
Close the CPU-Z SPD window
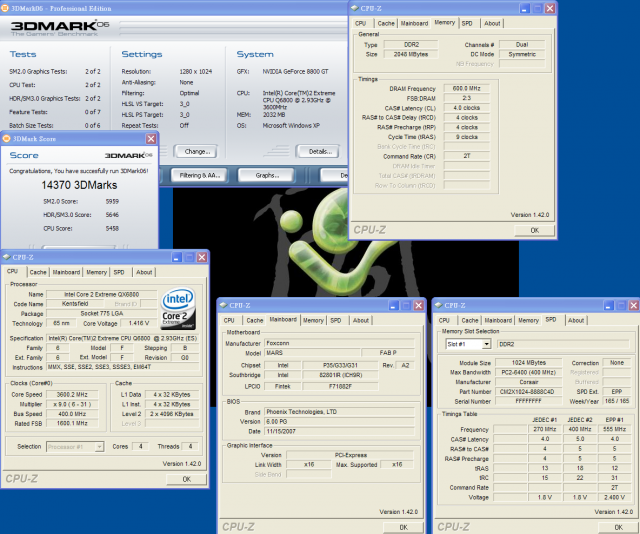634,305
